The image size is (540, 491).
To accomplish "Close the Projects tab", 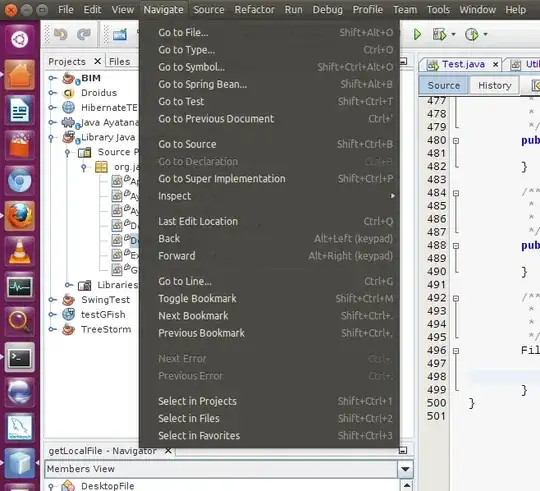I will [x=97, y=61].
